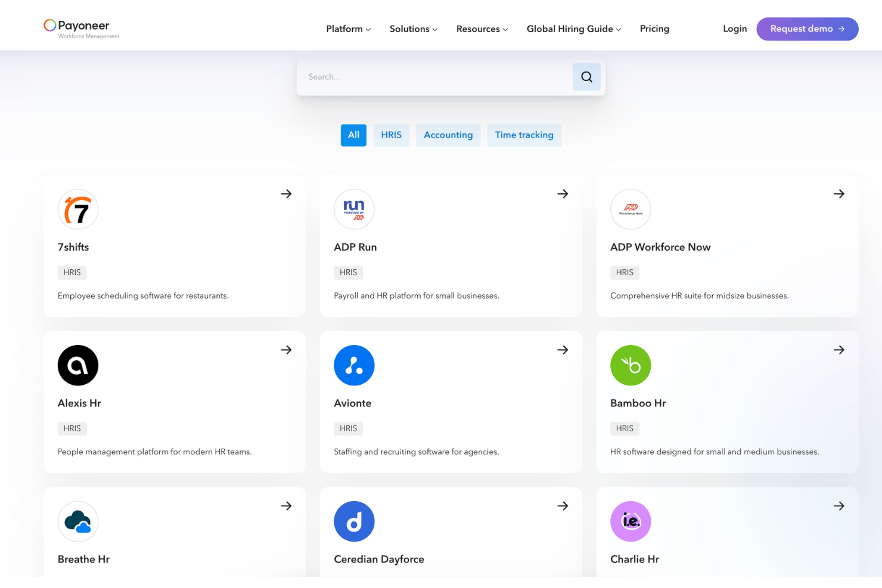This screenshot has height=588, width=882.
Task: Expand the Global Hiring Guide menu
Action: [574, 29]
